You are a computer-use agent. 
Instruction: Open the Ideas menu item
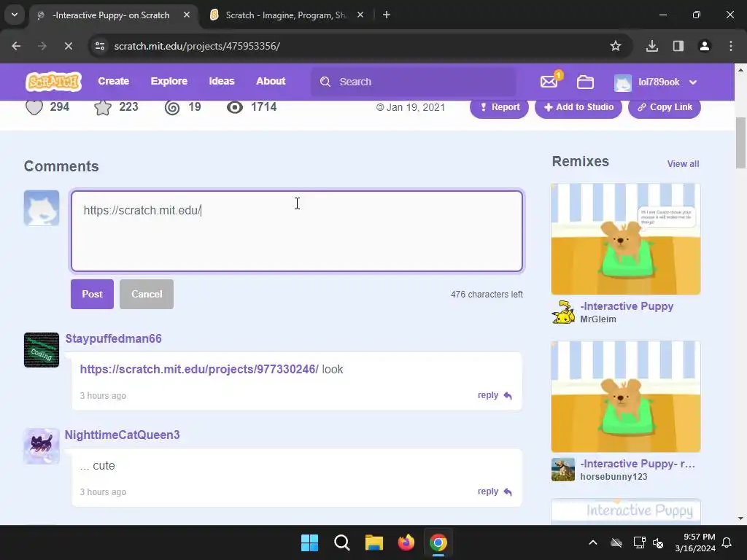click(x=222, y=82)
